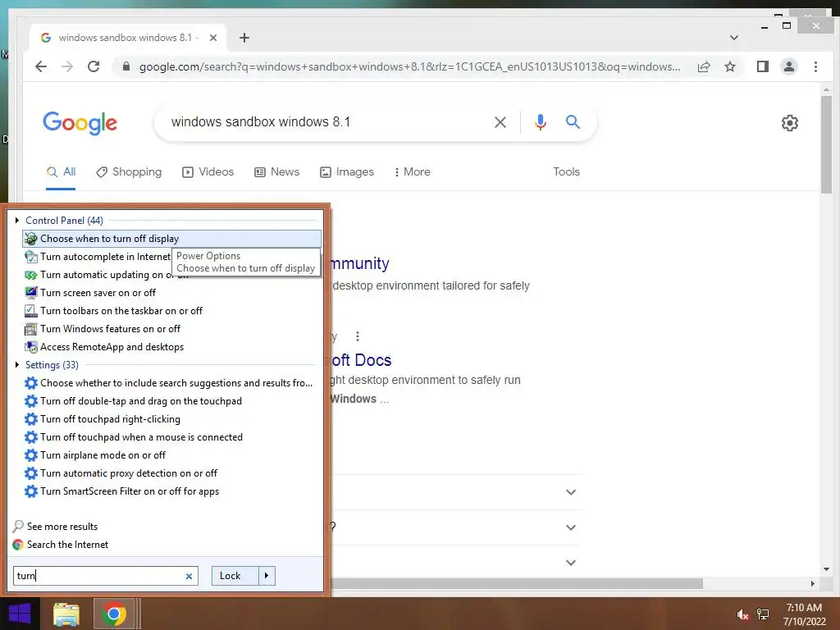Collapse the Control Panel (44) results group
Screen dimensions: 840x630
17,220
